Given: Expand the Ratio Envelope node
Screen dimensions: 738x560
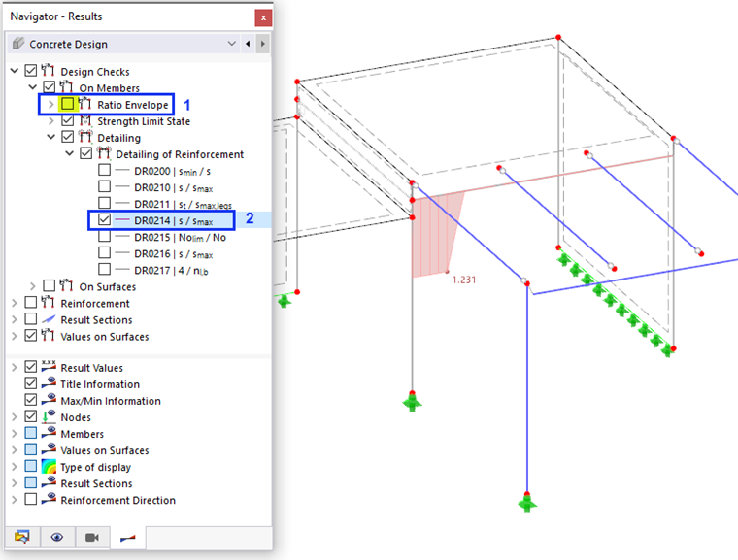Looking at the screenshot, I should (x=51, y=104).
